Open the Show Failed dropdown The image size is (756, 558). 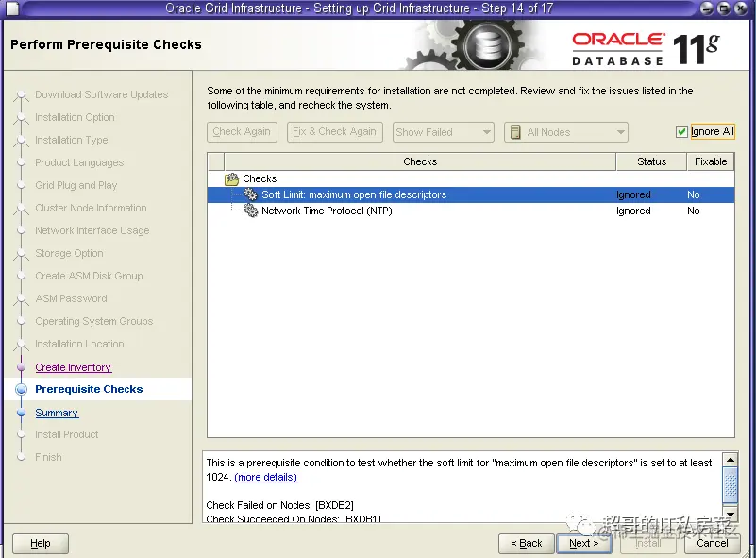(443, 132)
